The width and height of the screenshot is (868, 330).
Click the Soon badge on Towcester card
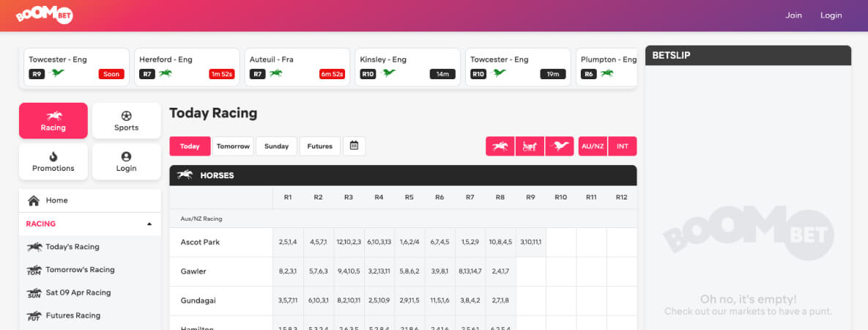pos(111,74)
